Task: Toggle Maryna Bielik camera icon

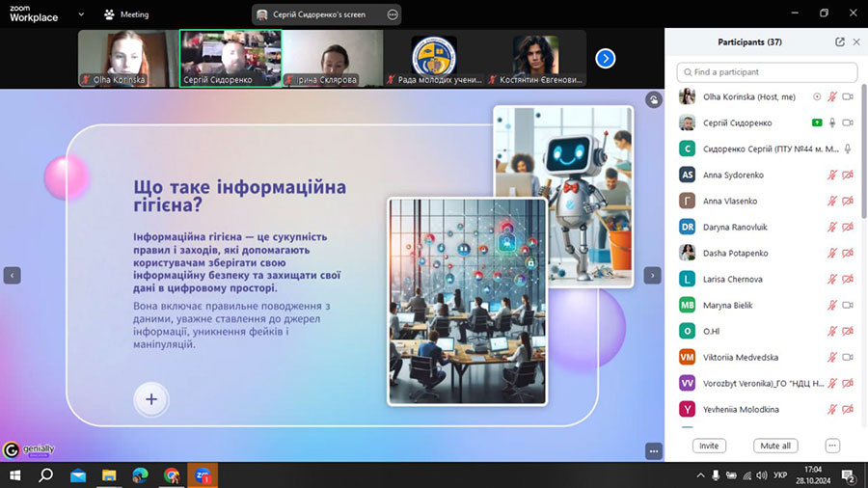Action: pos(848,305)
